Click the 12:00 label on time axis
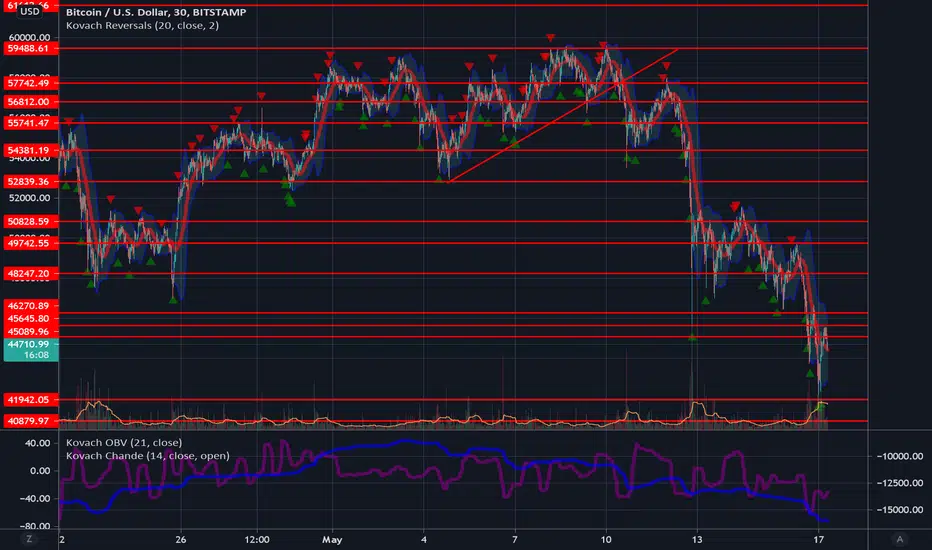The height and width of the screenshot is (550, 932). tap(257, 540)
